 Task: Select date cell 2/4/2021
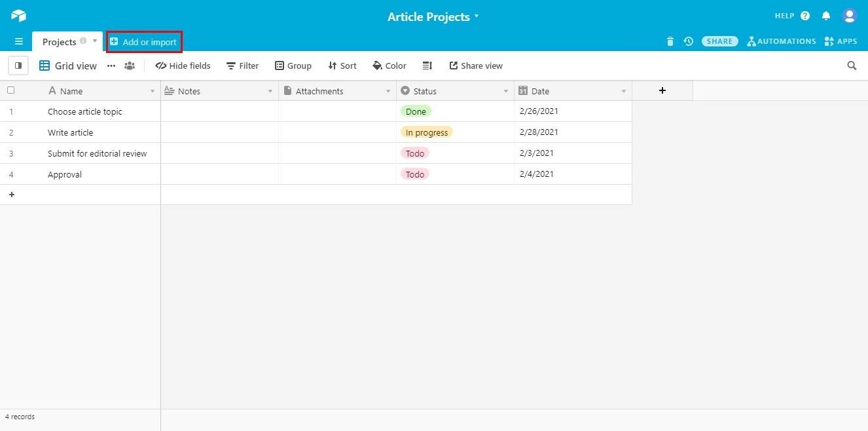573,174
